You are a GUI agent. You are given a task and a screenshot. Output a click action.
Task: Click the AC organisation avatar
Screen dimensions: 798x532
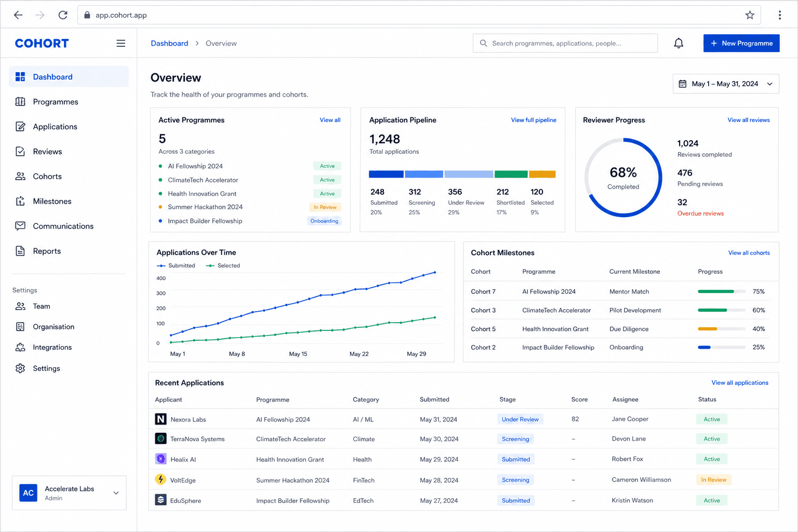28,493
